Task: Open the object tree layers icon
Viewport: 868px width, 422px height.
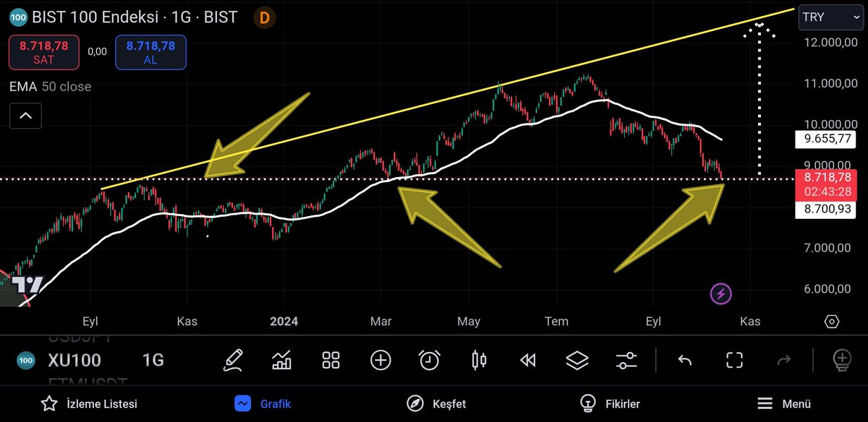Action: (x=577, y=360)
